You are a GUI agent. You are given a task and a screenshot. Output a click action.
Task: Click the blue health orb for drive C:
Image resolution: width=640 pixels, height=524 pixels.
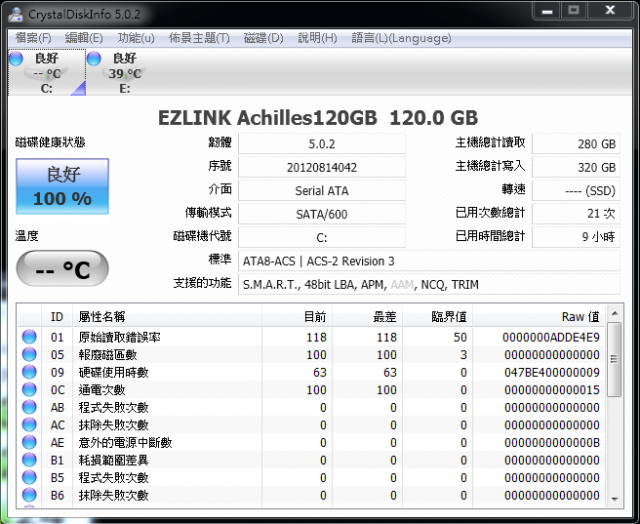coord(16,59)
